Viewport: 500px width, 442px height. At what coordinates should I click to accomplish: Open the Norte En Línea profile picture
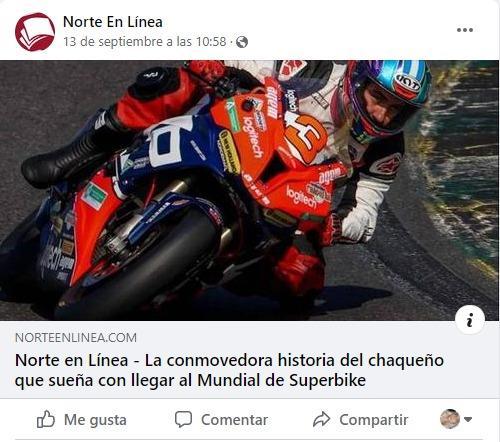35,32
